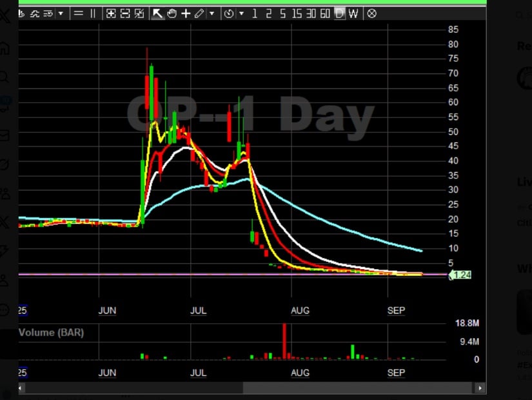Image resolution: width=532 pixels, height=400 pixels.
Task: Click the 50 price axis label
Action: [x=453, y=132]
